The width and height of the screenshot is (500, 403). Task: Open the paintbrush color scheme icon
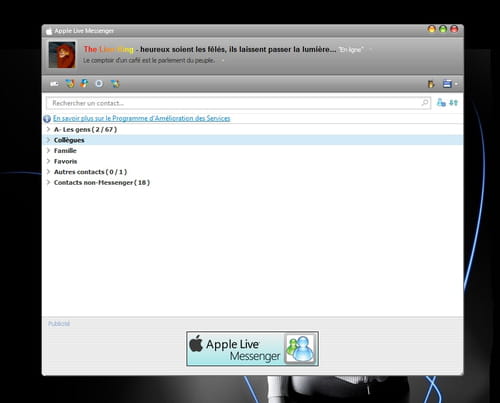click(431, 84)
